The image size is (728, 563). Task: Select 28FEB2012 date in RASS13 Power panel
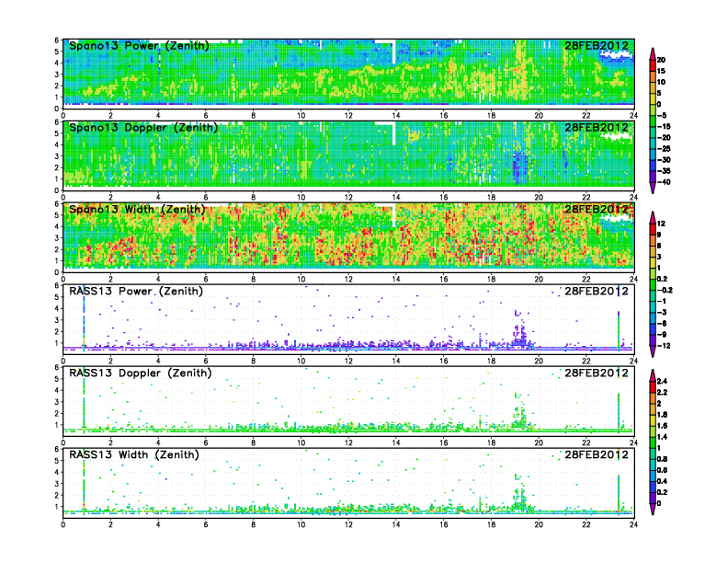[x=597, y=292]
